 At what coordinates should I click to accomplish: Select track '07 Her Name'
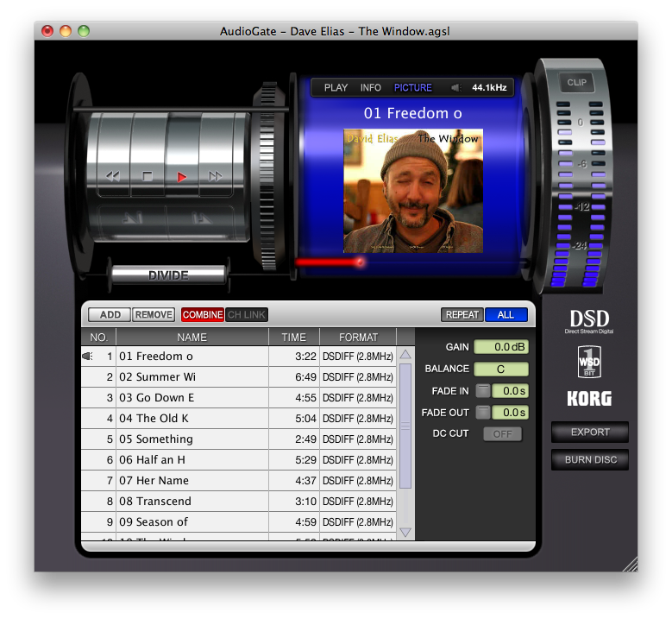click(239, 481)
